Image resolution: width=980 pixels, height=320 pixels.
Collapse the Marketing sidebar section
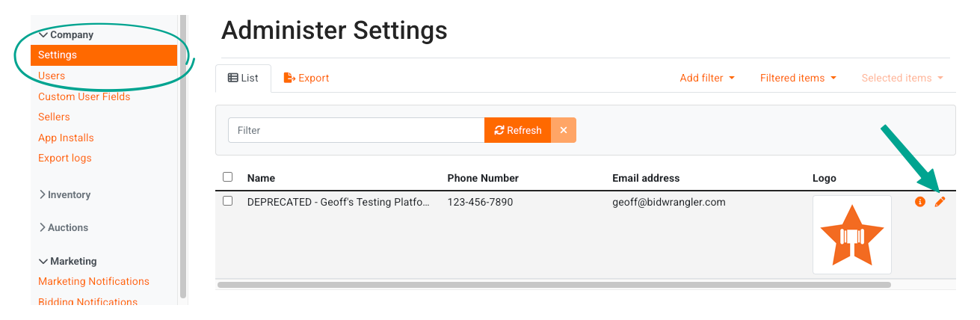pyautogui.click(x=67, y=261)
